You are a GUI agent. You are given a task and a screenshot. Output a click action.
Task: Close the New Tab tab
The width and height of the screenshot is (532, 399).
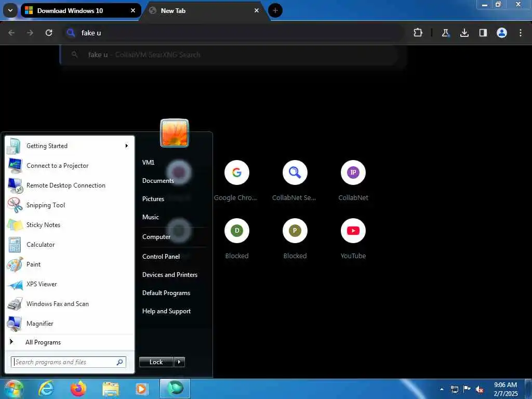point(257,10)
